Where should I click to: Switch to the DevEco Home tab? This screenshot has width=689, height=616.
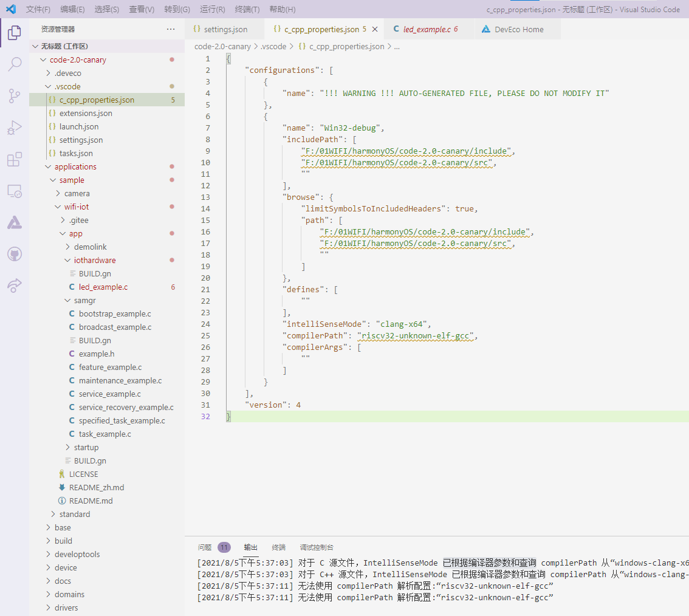point(517,29)
